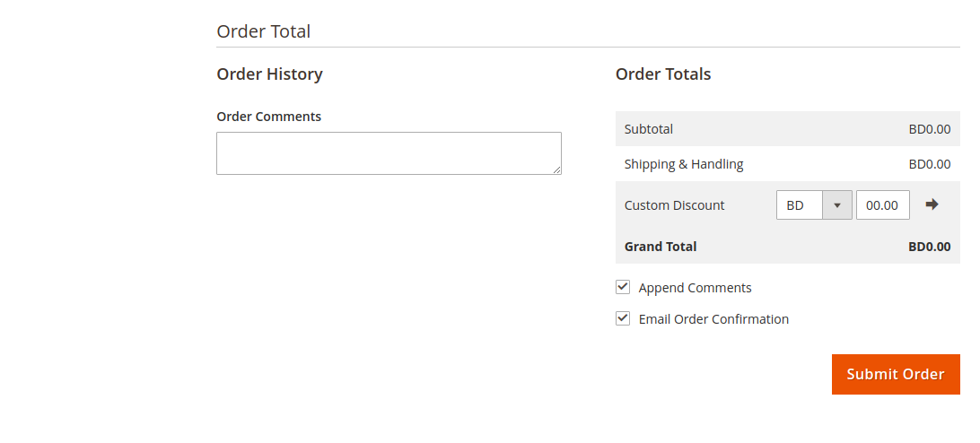Toggle the Append Comments checkbox

pyautogui.click(x=623, y=287)
